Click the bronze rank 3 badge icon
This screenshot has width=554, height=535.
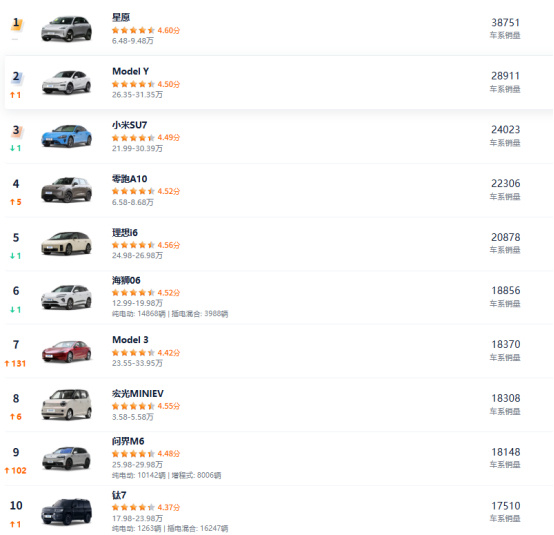click(16, 131)
